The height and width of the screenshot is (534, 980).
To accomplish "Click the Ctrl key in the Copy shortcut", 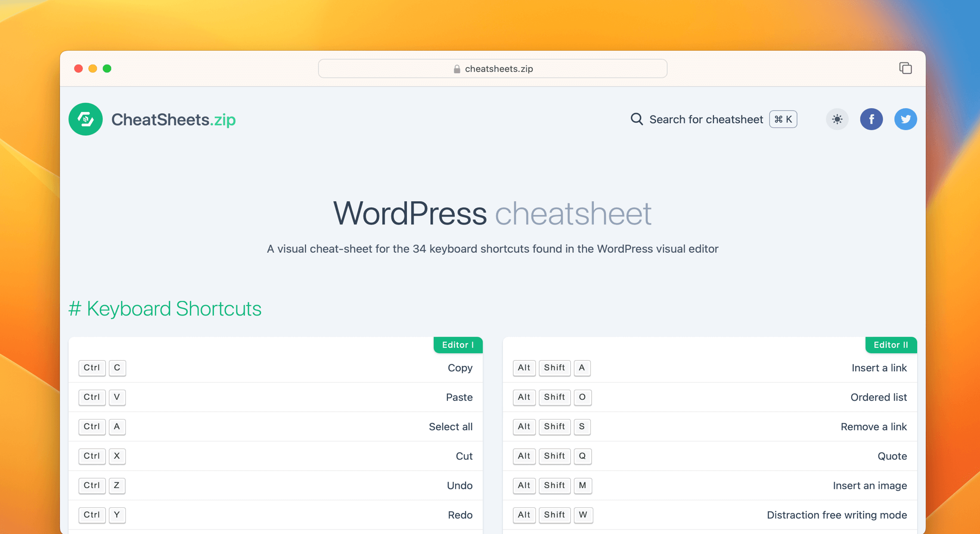I will point(92,368).
